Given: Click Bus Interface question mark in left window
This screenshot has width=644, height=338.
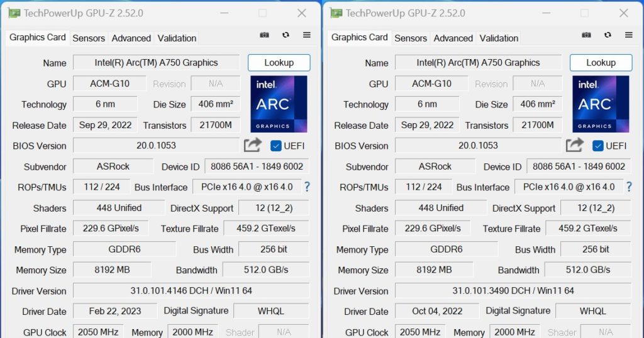Looking at the screenshot, I should (307, 187).
